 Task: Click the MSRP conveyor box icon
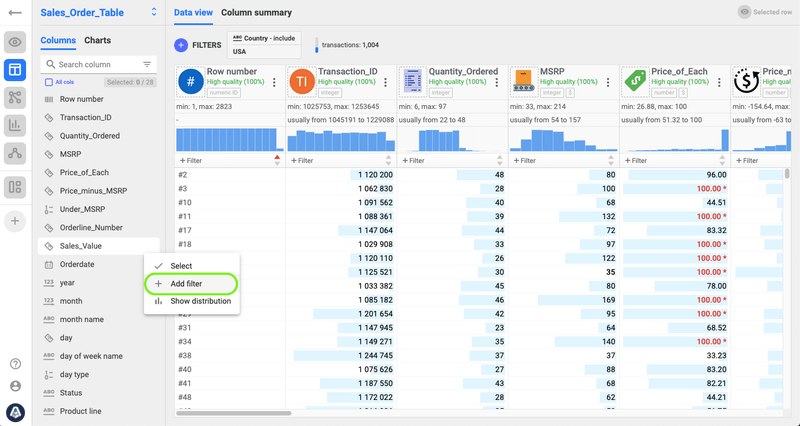524,82
